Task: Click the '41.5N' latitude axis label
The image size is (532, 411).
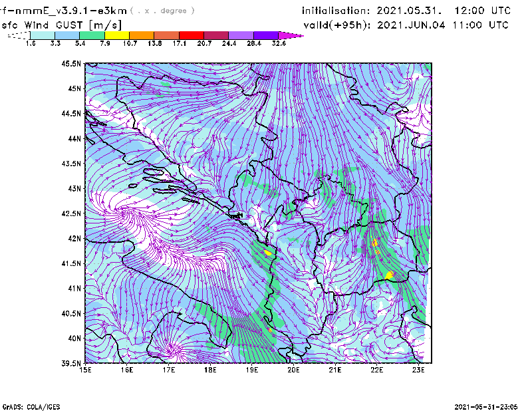Action: 71,263
